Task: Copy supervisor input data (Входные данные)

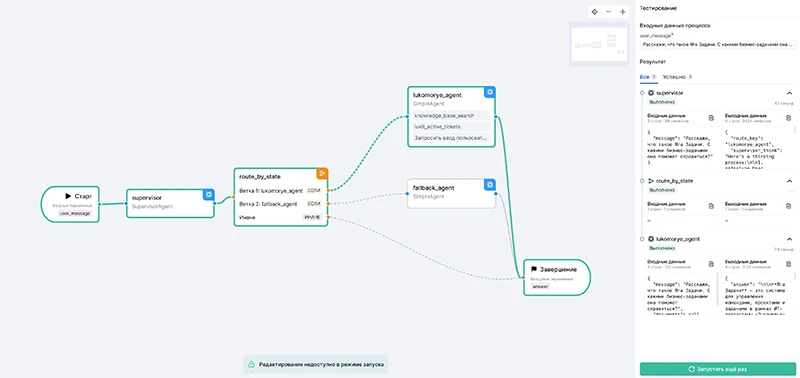Action: tap(711, 118)
